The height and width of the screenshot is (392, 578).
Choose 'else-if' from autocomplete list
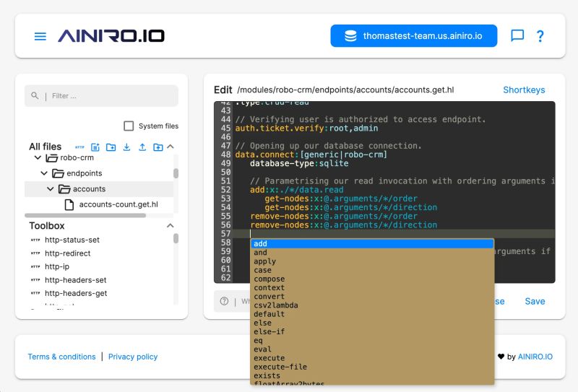372,331
